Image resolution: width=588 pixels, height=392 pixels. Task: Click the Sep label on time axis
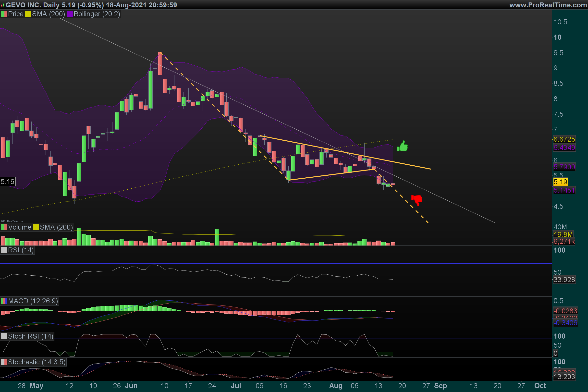[x=440, y=385]
